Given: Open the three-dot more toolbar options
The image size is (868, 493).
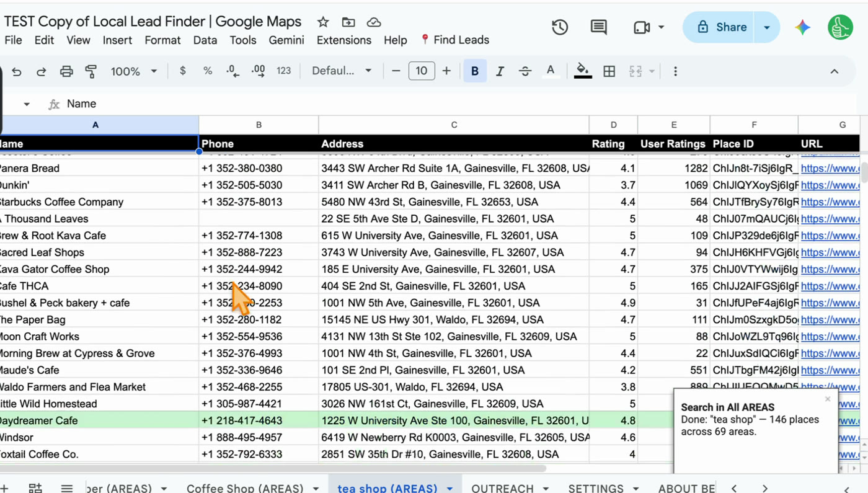Looking at the screenshot, I should coord(675,71).
